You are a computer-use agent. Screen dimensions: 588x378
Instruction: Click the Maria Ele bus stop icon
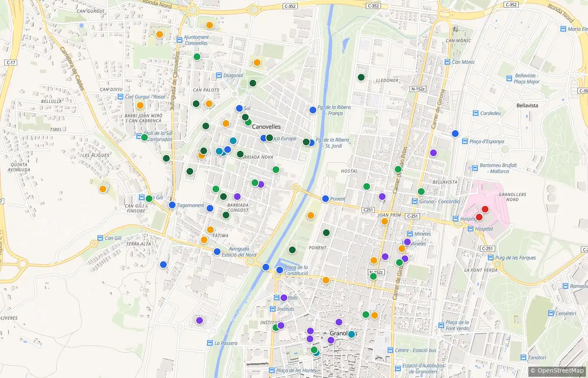pos(563,29)
